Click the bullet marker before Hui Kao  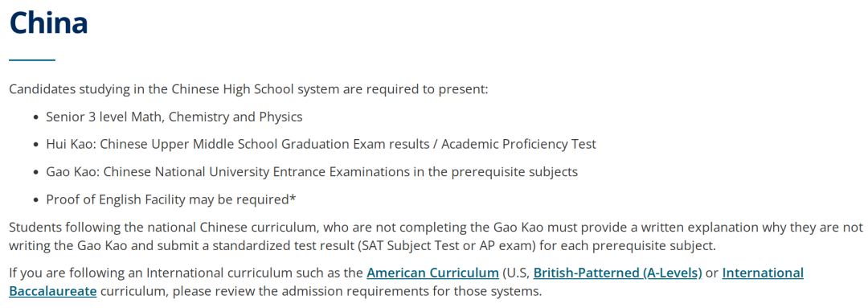(x=36, y=146)
